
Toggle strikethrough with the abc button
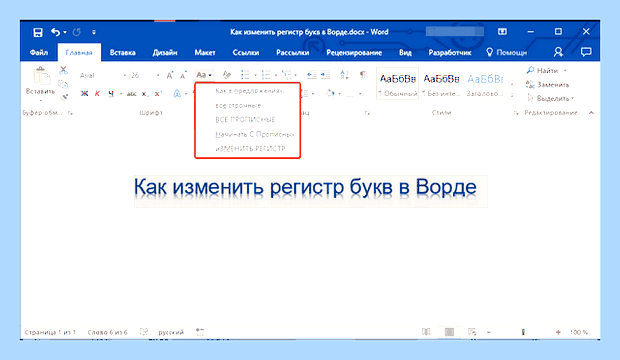131,94
